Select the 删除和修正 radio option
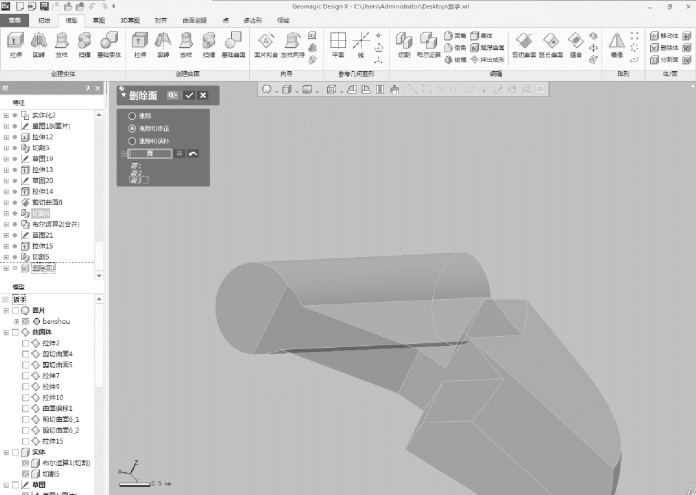 click(132, 129)
